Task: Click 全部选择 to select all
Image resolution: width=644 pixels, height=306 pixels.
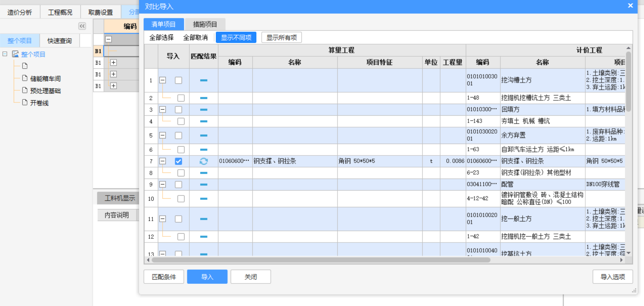Action: pos(161,38)
